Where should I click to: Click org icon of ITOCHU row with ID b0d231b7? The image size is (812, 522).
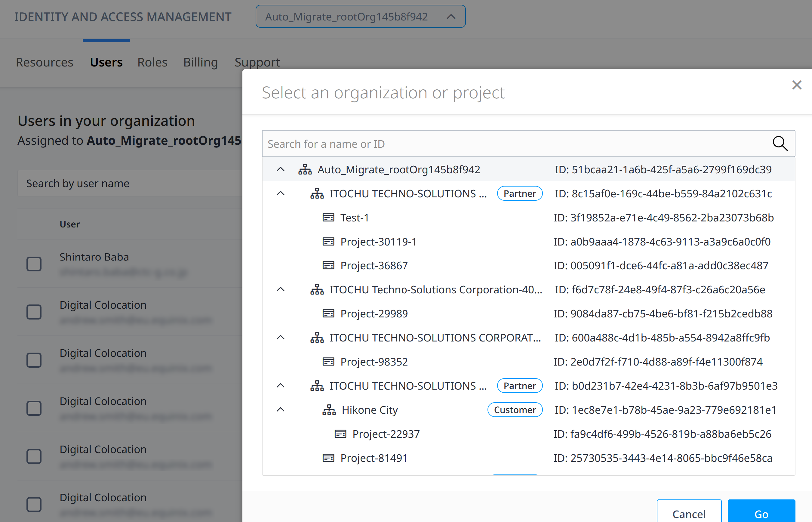[x=317, y=386]
